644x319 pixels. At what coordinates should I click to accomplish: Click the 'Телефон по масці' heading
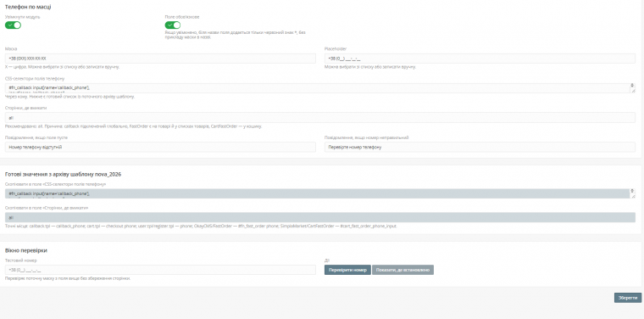(28, 7)
